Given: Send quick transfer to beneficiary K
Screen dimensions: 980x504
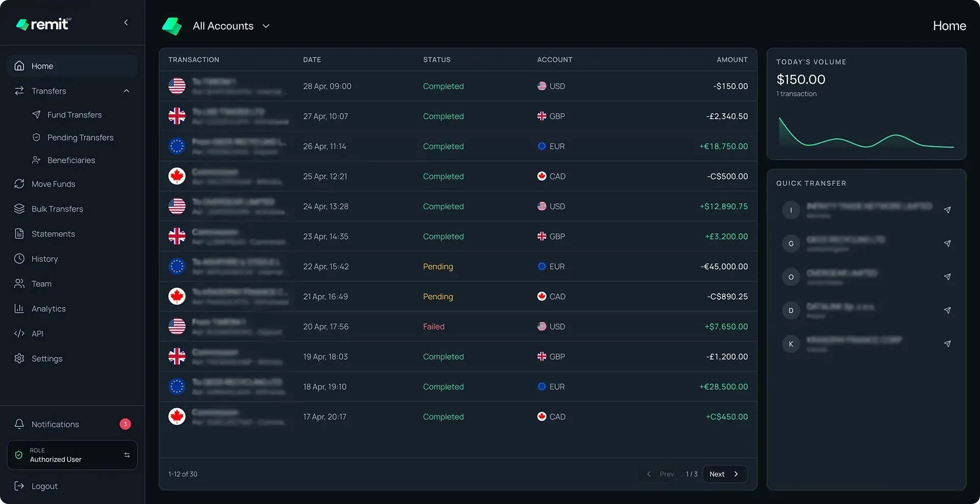Looking at the screenshot, I should 947,344.
